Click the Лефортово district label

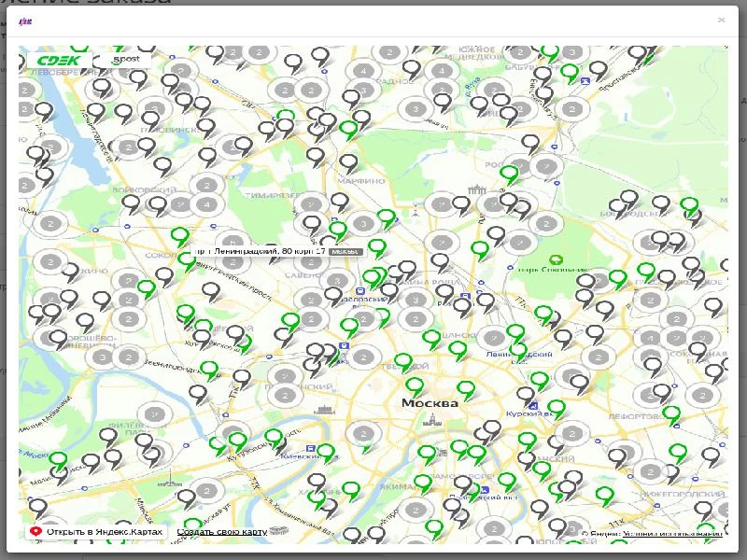[636, 416]
